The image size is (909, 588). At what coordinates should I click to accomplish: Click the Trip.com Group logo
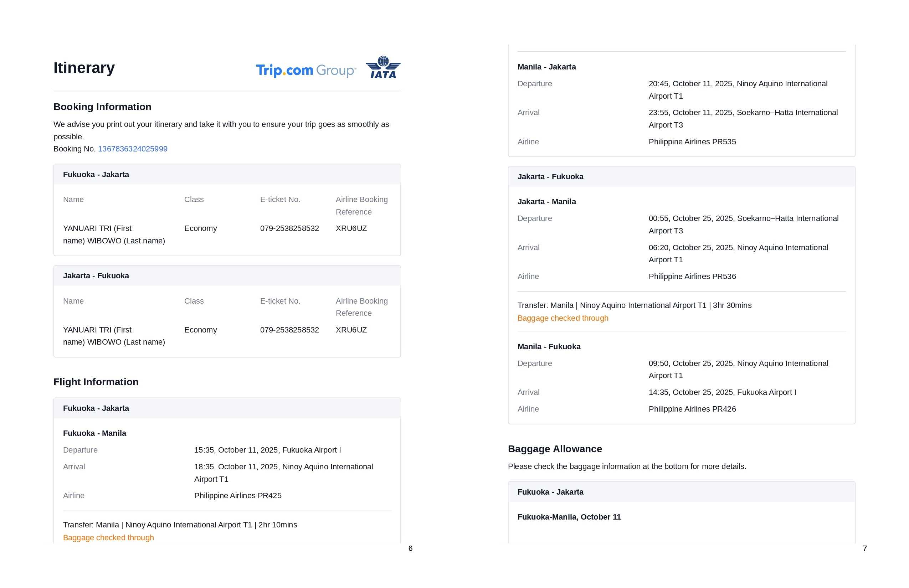[305, 70]
